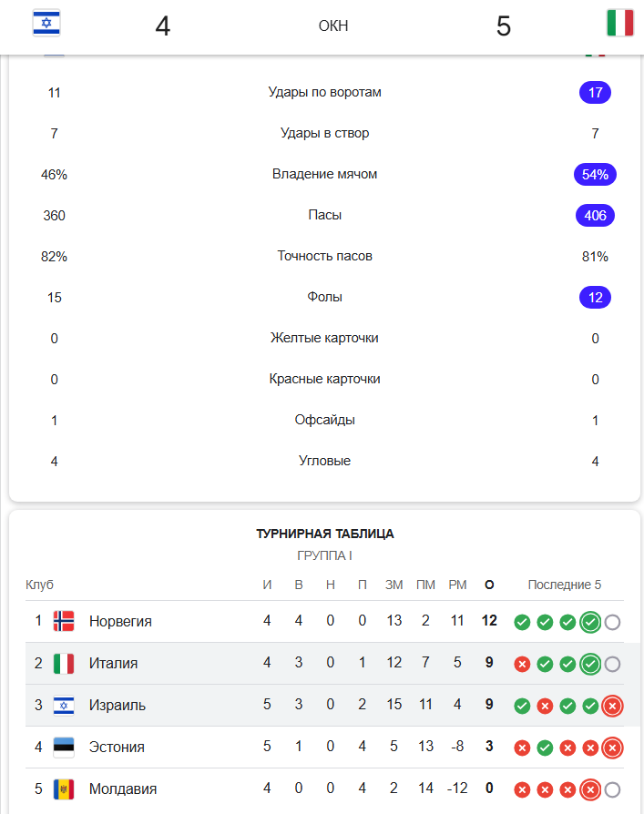Screen dimensions: 644x814
Task: Select Estonia flag icon in standings
Action: [64, 747]
